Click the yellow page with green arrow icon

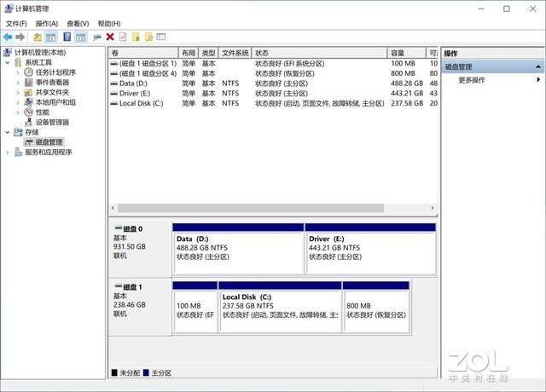(x=136, y=37)
